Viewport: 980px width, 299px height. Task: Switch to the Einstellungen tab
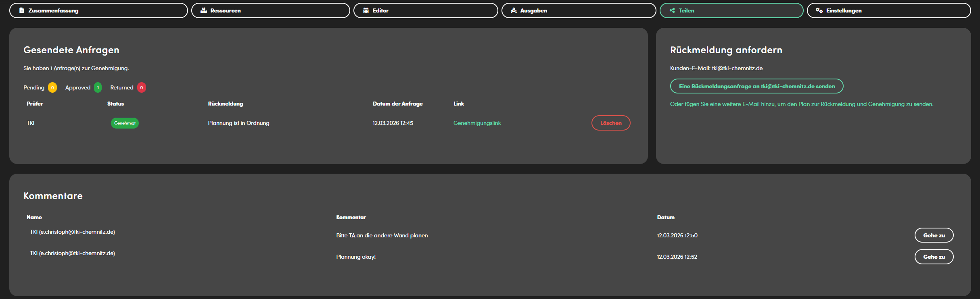point(888,10)
